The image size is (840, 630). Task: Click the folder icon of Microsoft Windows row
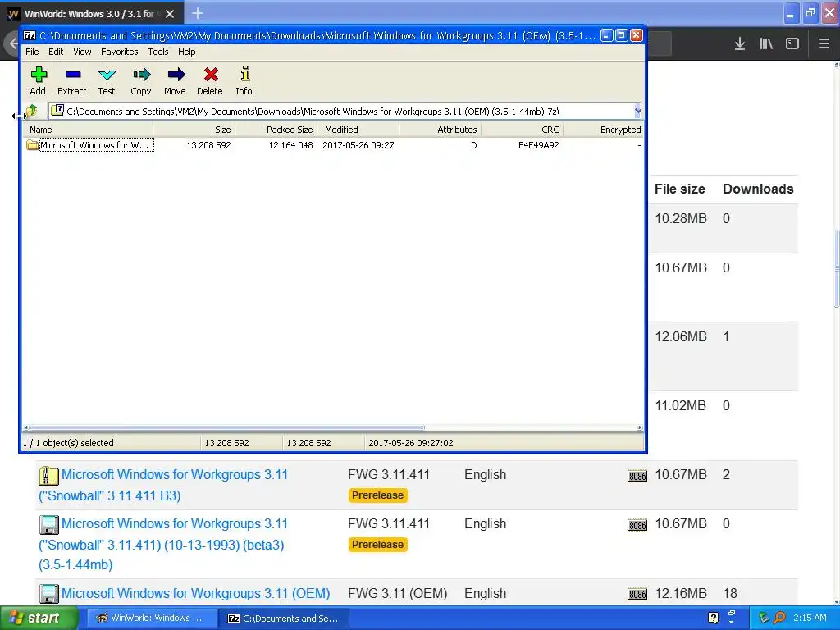[x=32, y=145]
